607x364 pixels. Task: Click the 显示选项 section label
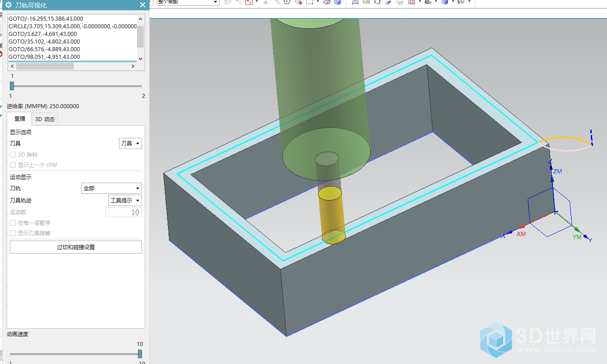[x=21, y=132]
